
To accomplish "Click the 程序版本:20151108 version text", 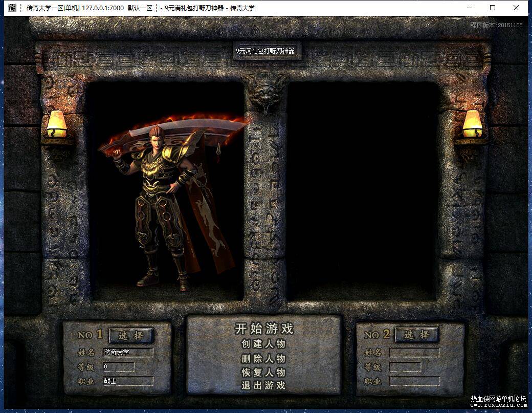I will click(x=496, y=25).
